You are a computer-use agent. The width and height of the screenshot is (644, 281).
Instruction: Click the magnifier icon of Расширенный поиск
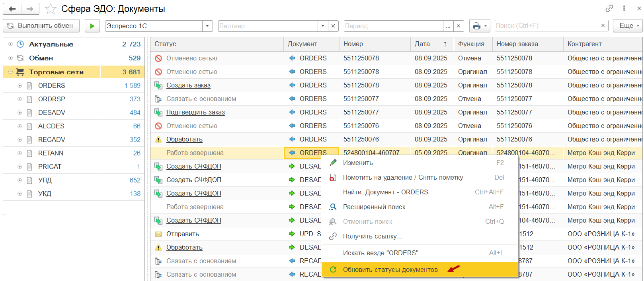(x=333, y=207)
